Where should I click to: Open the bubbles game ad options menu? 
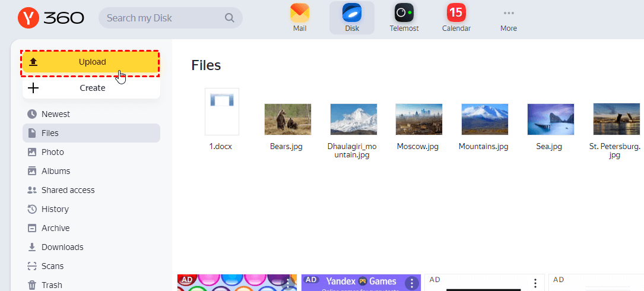pos(288,283)
